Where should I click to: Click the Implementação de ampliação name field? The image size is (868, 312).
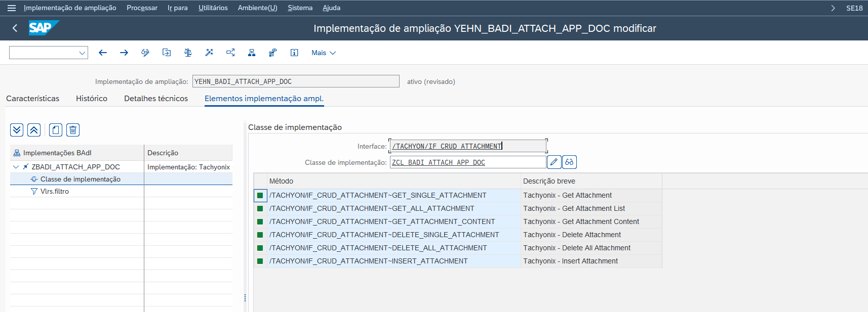point(296,81)
